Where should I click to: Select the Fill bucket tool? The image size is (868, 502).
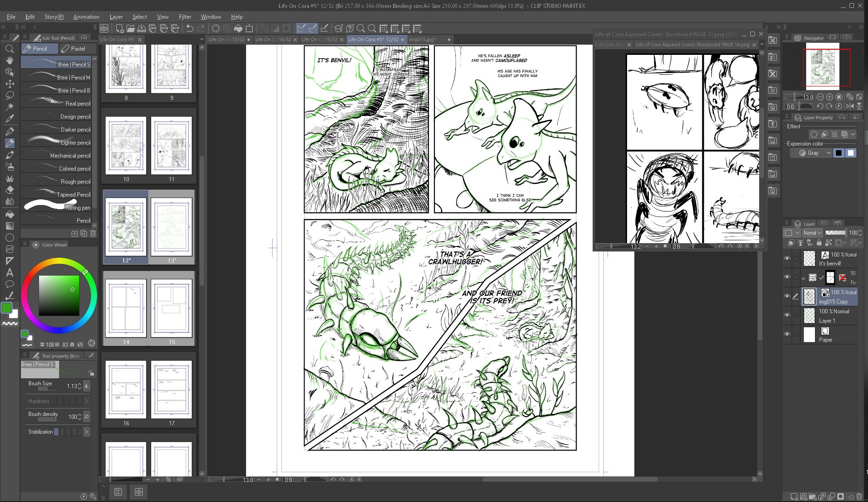point(9,214)
